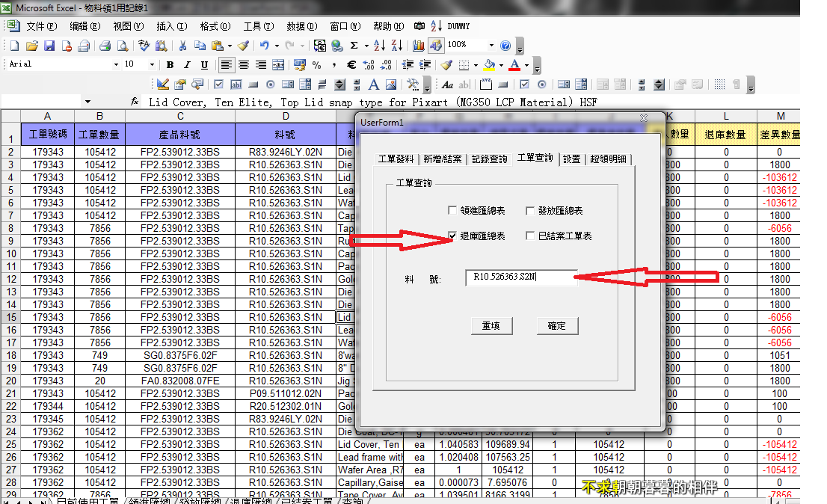The height and width of the screenshot is (504, 827).
Task: Open Excel Help question mark icon
Action: tap(505, 46)
